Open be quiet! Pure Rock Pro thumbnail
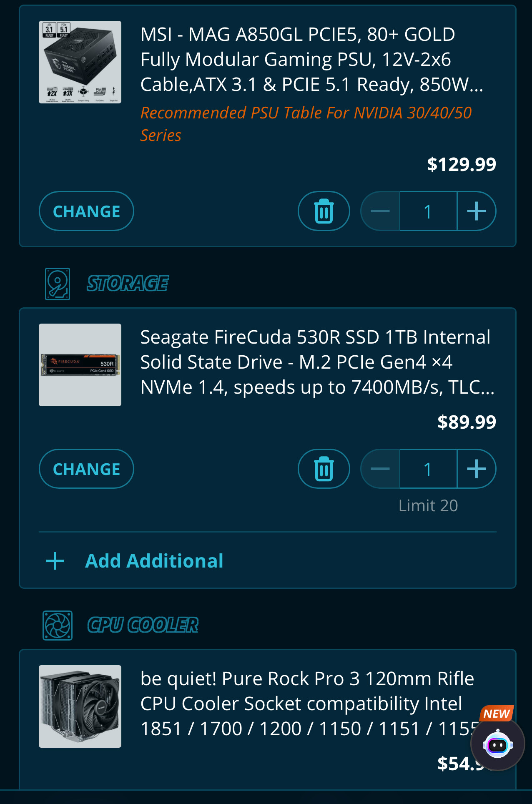This screenshot has width=532, height=804. pos(80,706)
